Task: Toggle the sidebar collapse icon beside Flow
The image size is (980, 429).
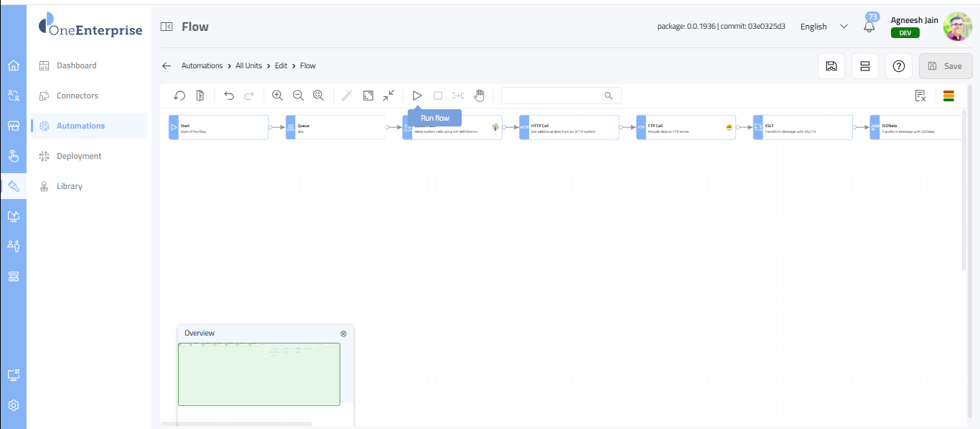Action: click(167, 27)
